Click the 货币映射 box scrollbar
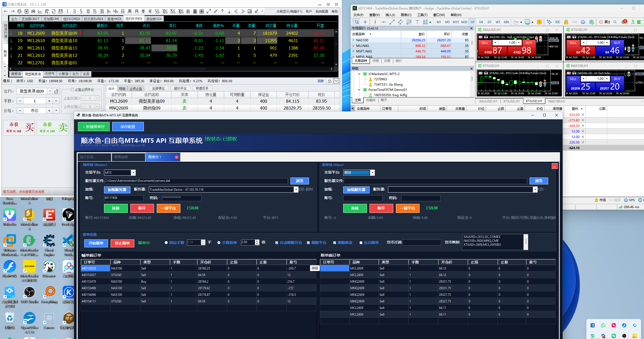Image resolution: width=644 pixels, height=339 pixels. (526, 242)
